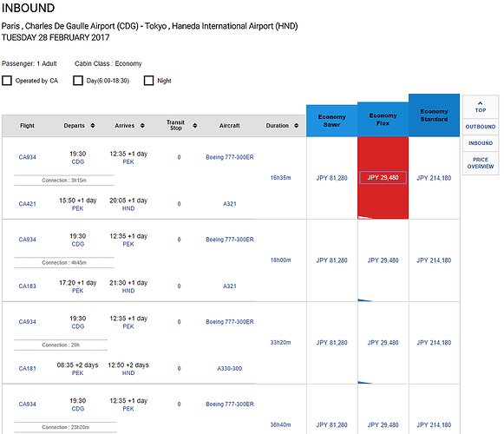Viewport: 504px width, 434px height.
Task: Open PRICE OVERVIEW from side panel
Action: coord(481,163)
